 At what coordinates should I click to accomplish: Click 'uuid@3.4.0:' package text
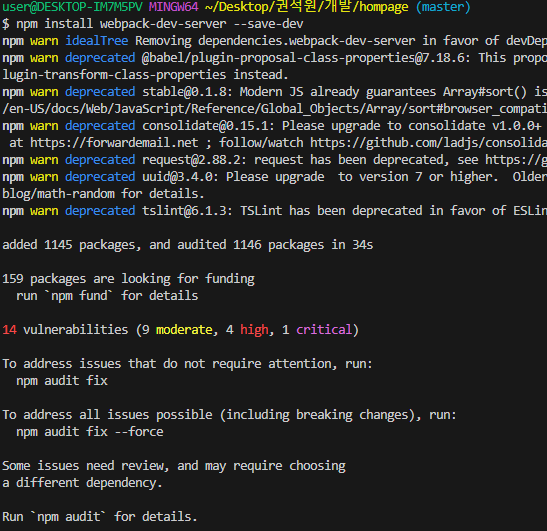tap(180, 177)
